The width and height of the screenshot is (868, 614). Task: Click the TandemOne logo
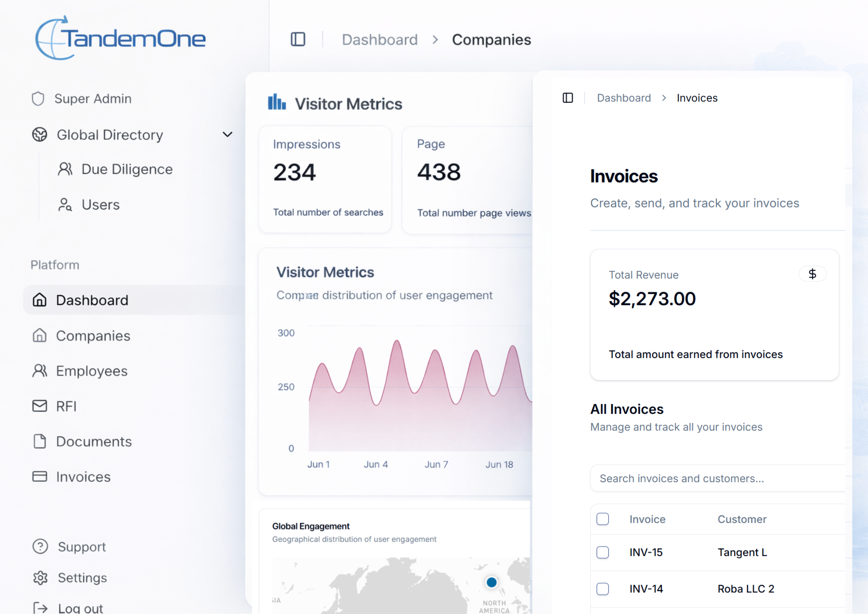(x=120, y=38)
